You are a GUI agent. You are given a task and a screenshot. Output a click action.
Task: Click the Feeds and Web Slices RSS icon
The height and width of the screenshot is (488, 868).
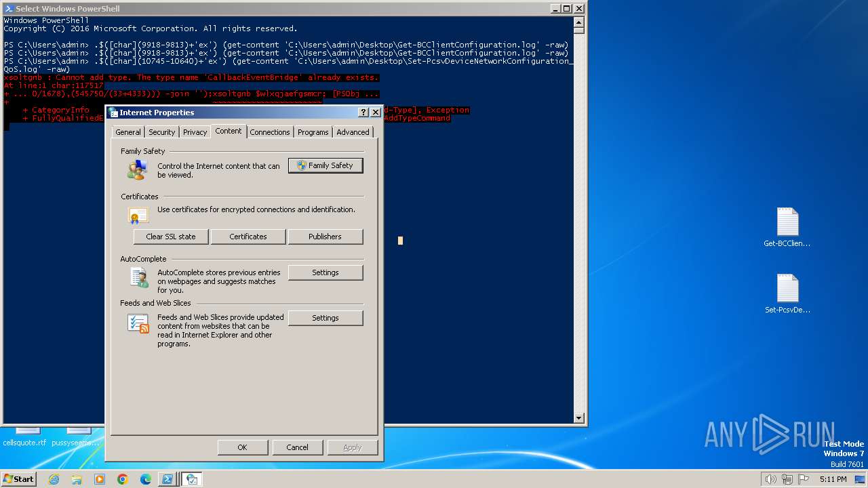click(x=138, y=323)
